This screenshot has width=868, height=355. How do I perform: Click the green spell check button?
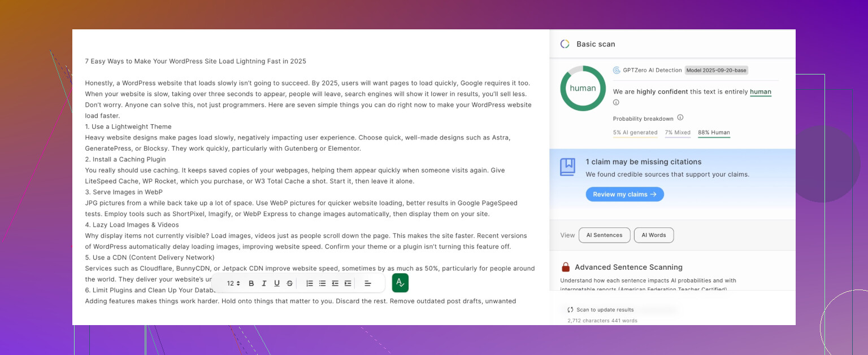click(400, 283)
